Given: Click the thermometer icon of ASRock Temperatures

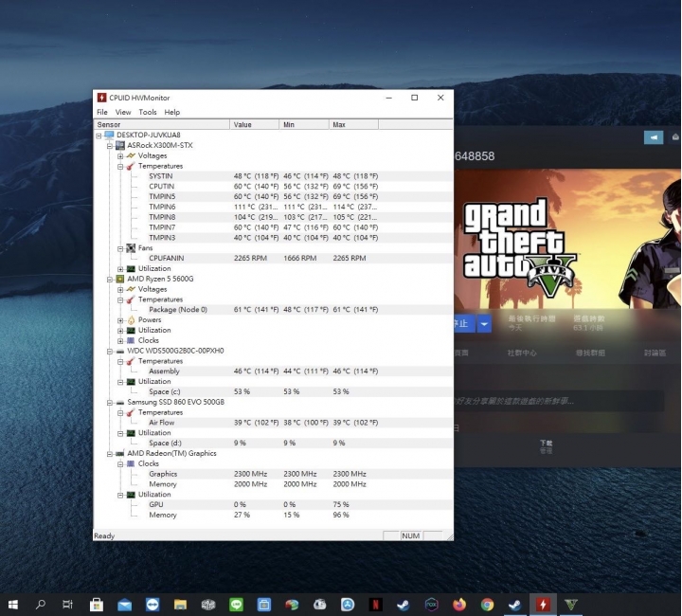Looking at the screenshot, I should 131,166.
